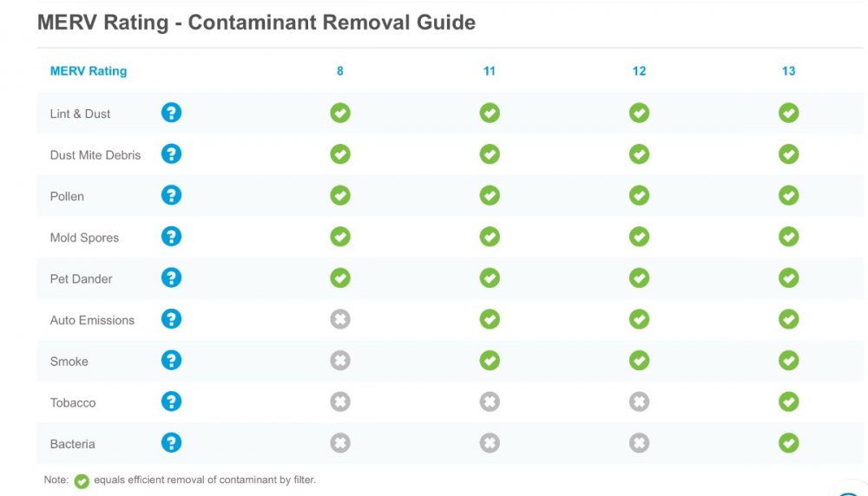
Task: Click the MERV 12 column header
Action: tap(639, 71)
